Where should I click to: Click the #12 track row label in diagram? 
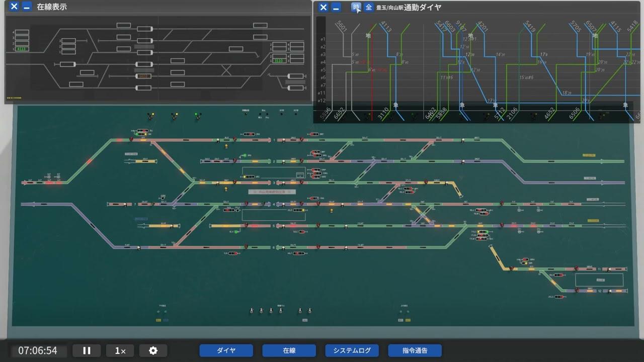click(322, 101)
